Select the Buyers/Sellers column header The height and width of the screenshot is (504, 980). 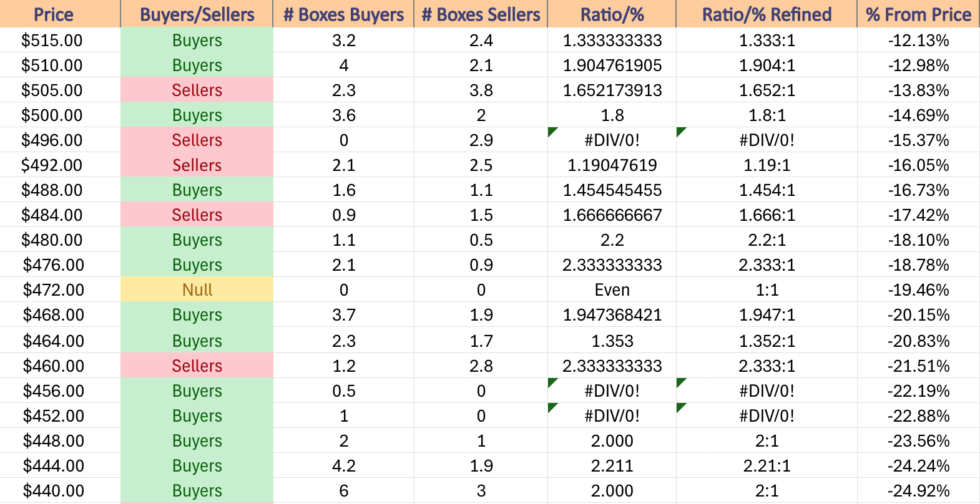[197, 14]
